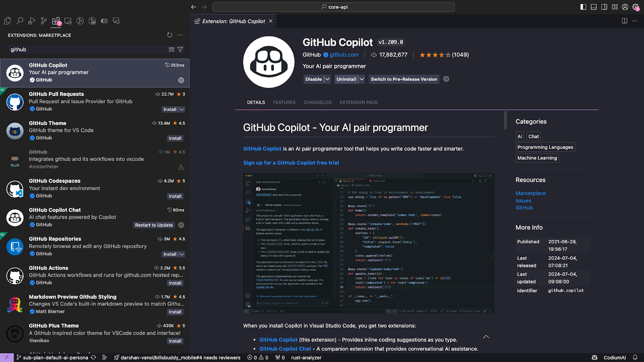Open the Marketplace resource link
644x362 pixels.
tap(530, 193)
